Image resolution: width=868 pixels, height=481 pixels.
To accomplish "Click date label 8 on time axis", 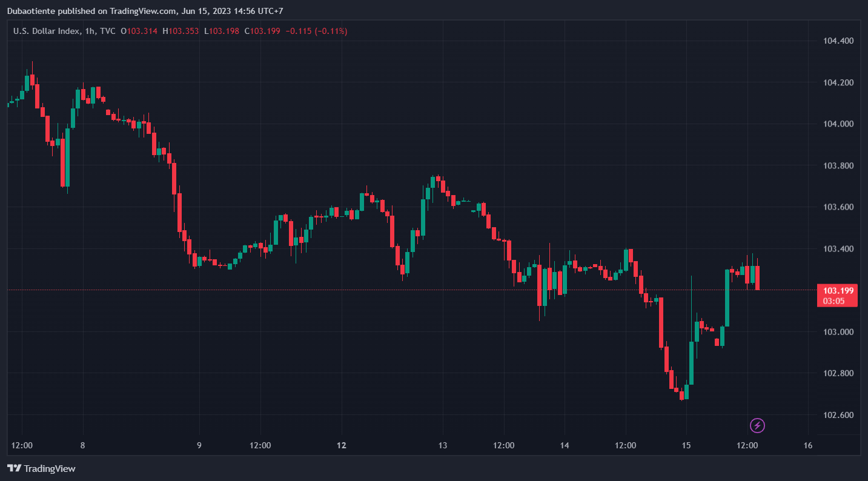I will 82,445.
